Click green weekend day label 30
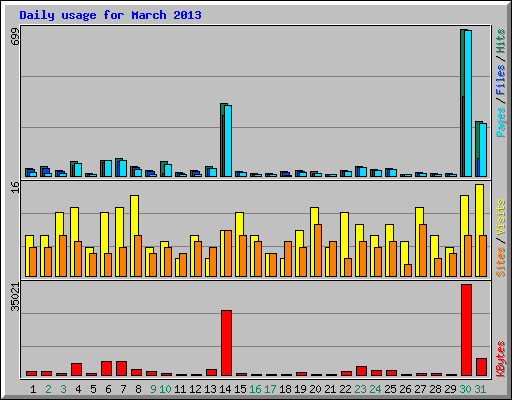 [465, 389]
